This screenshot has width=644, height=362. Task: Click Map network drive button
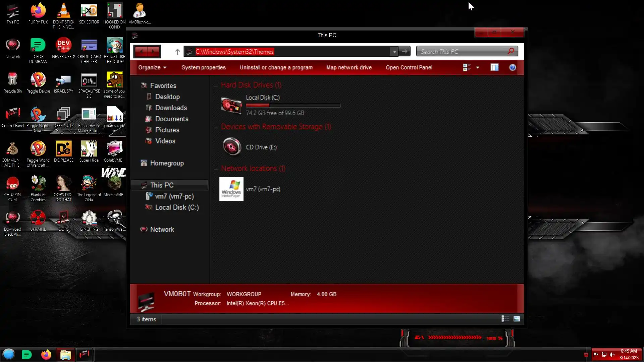pos(349,67)
